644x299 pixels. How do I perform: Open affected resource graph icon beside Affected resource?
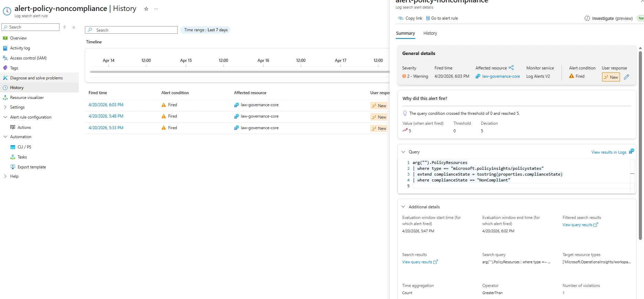coord(511,68)
